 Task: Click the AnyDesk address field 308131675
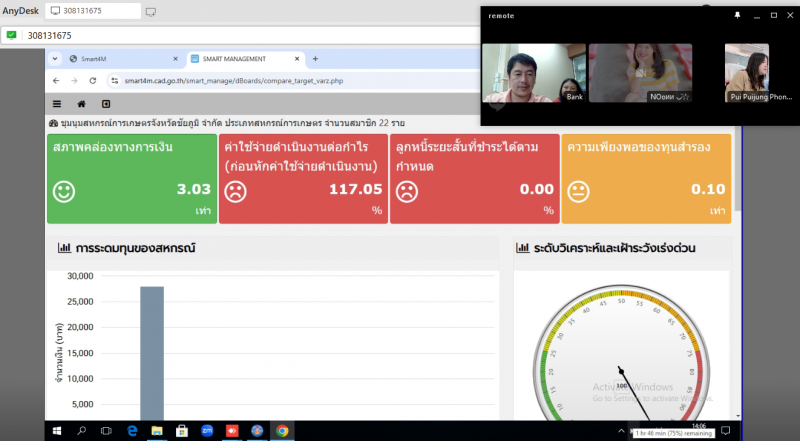(x=250, y=35)
